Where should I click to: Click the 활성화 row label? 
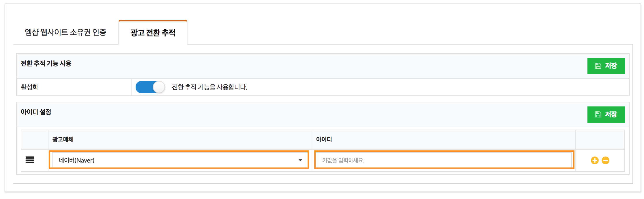[29, 87]
